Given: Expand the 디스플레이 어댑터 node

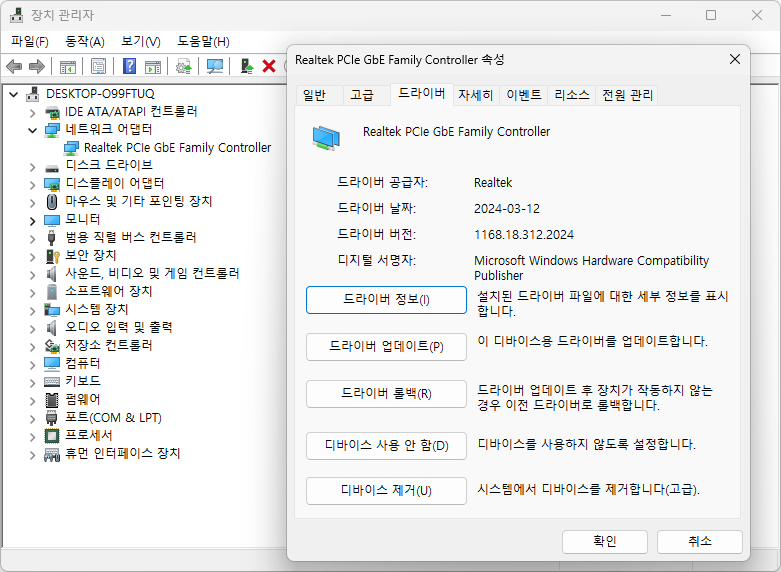Looking at the screenshot, I should (x=32, y=184).
